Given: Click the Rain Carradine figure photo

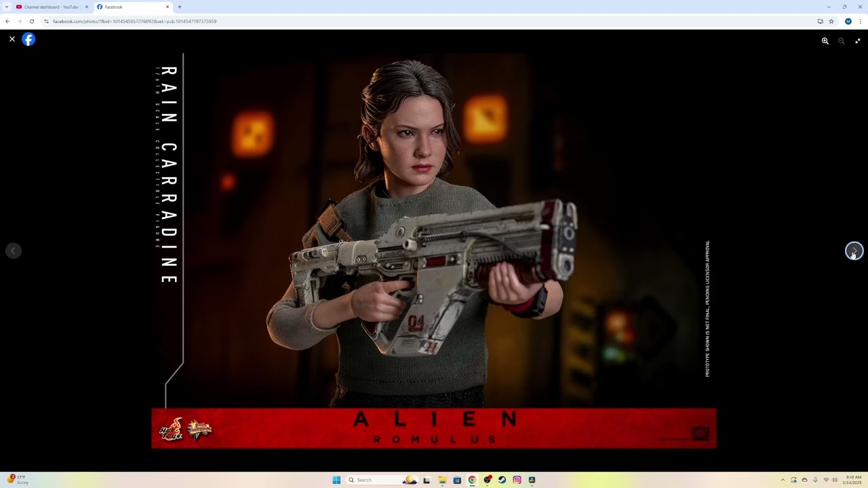Looking at the screenshot, I should point(434,251).
